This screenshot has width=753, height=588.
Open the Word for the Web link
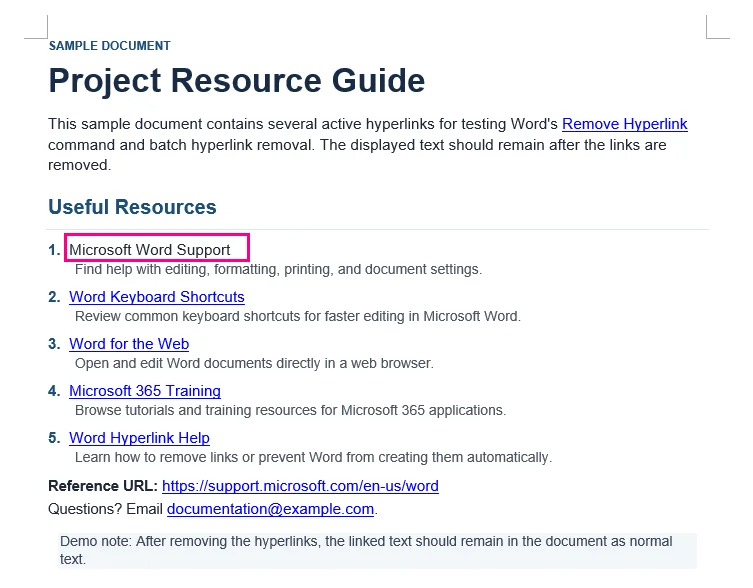point(129,344)
